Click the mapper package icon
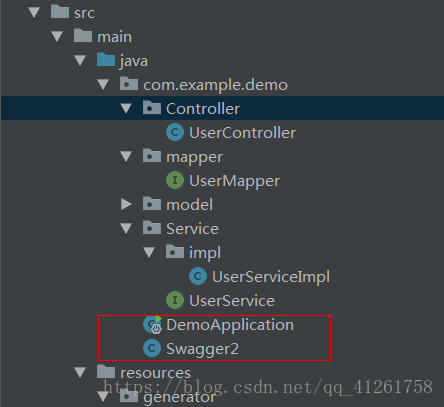The width and height of the screenshot is (444, 407). pyautogui.click(x=152, y=156)
